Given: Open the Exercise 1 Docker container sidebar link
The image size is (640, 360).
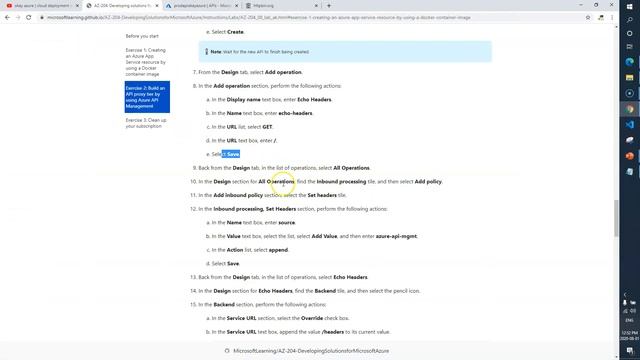Looking at the screenshot, I should 146,62.
